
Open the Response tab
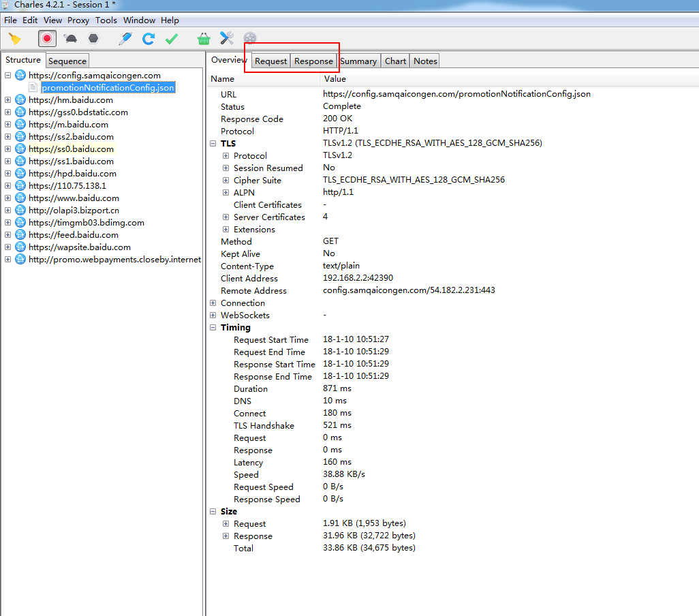[x=313, y=61]
